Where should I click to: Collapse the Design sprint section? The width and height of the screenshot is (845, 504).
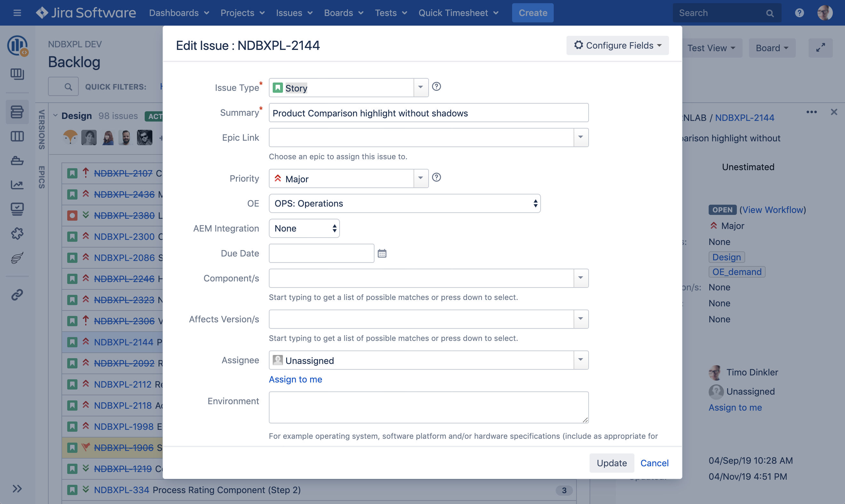pyautogui.click(x=55, y=115)
